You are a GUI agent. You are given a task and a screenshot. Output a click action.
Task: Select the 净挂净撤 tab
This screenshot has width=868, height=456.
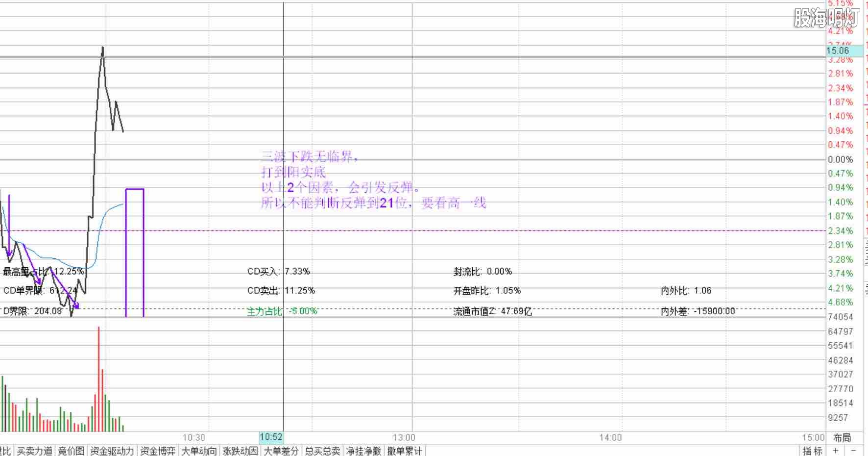click(364, 451)
